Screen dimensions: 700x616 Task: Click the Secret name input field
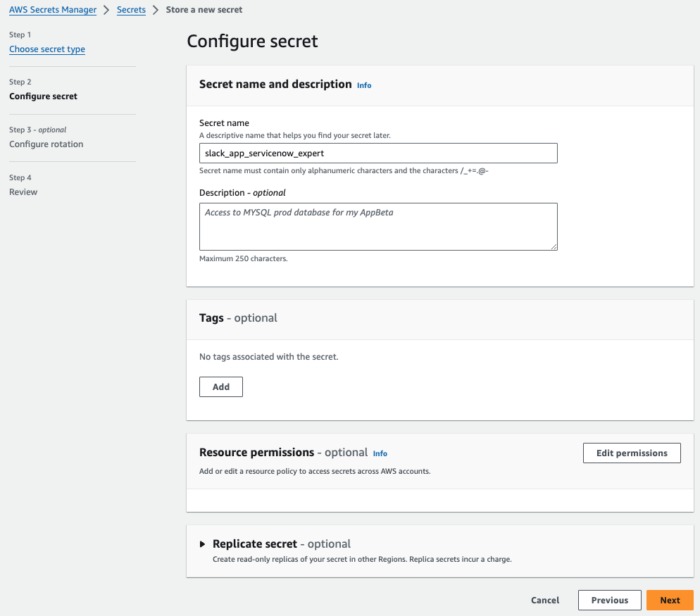click(378, 153)
